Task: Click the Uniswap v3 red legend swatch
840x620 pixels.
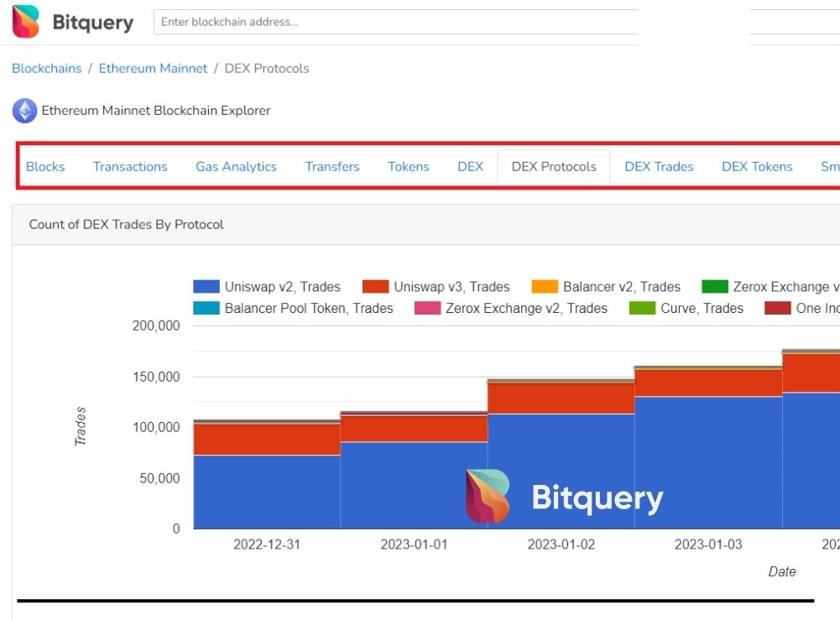Action: pyautogui.click(x=376, y=286)
